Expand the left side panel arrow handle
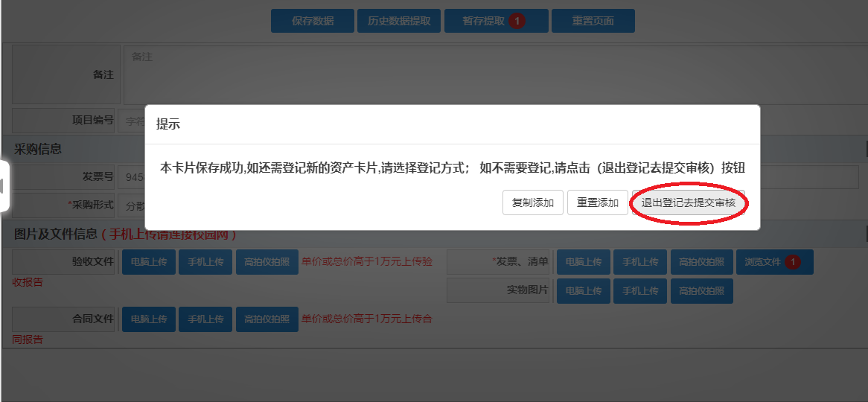This screenshot has width=868, height=402. [x=3, y=185]
